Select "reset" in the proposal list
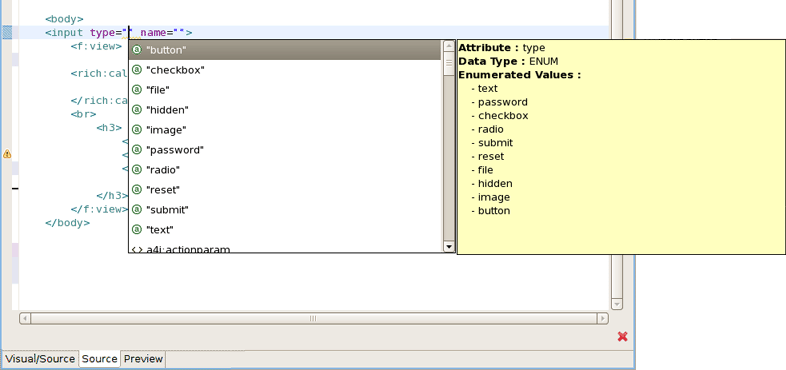 click(x=285, y=190)
